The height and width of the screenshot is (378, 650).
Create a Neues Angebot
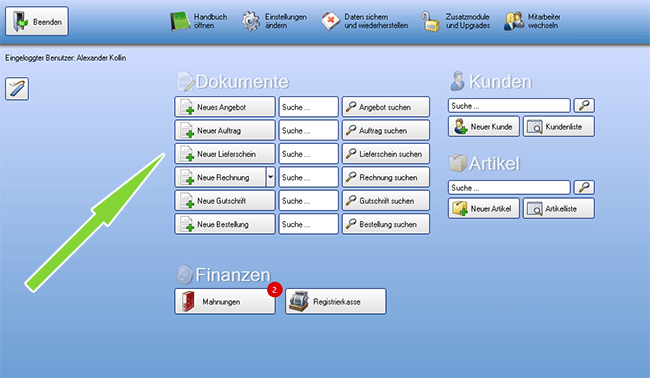(225, 107)
